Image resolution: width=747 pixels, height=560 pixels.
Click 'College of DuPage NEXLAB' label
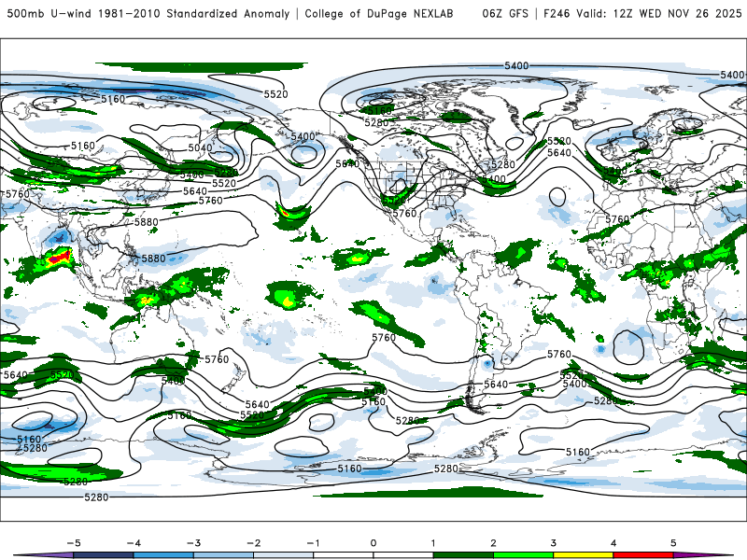[379, 14]
